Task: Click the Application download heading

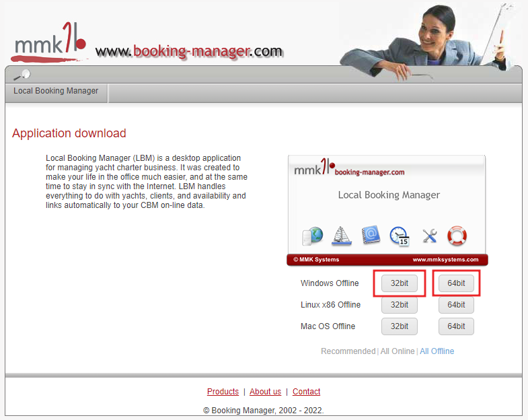Action: point(69,133)
